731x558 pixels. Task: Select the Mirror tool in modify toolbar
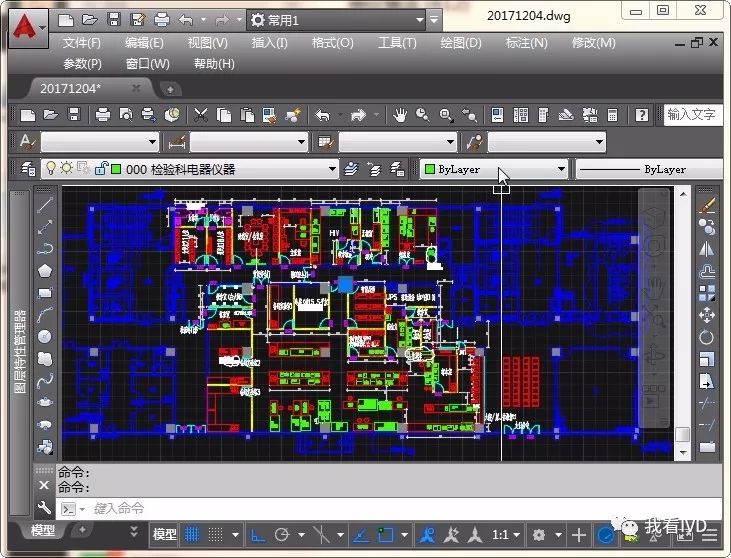coord(707,249)
